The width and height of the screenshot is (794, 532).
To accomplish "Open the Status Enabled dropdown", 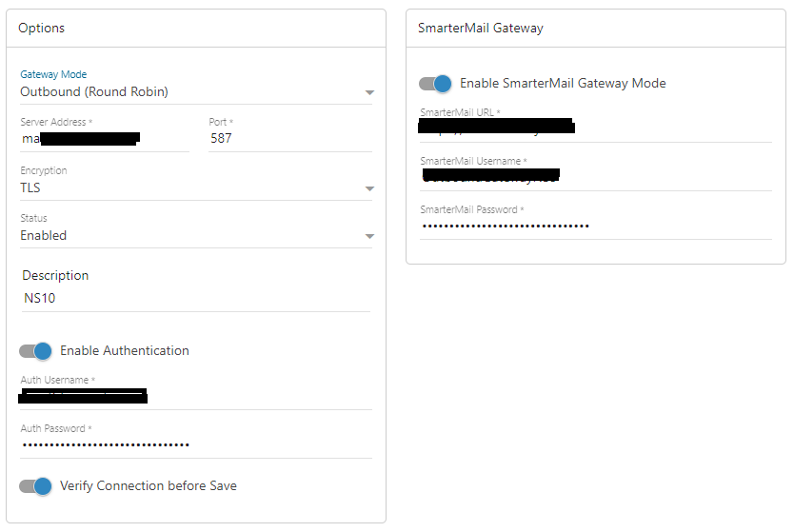I will [190, 236].
